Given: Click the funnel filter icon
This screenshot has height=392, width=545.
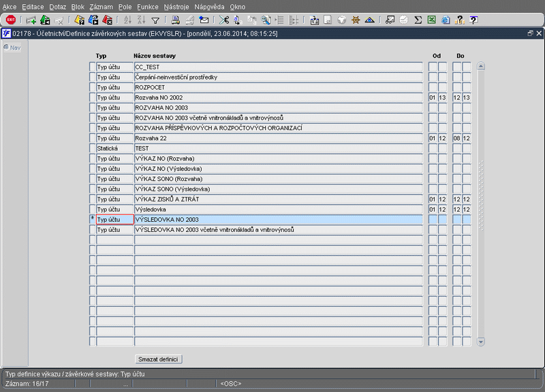Looking at the screenshot, I should pos(155,20).
